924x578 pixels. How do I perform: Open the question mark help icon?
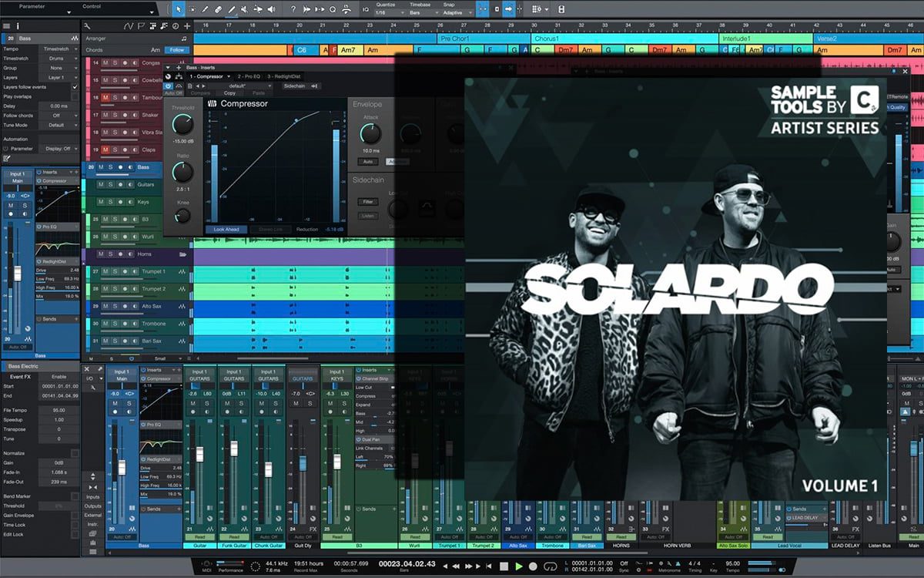293,9
